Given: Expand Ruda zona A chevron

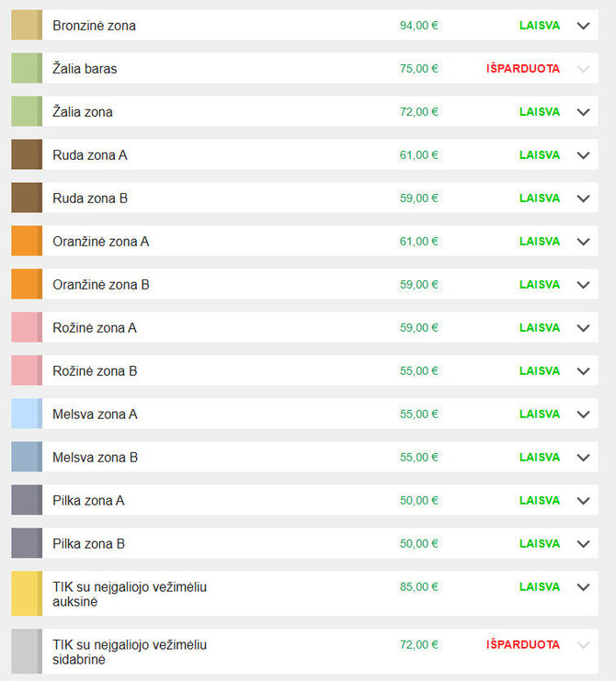Looking at the screenshot, I should click(x=583, y=155).
